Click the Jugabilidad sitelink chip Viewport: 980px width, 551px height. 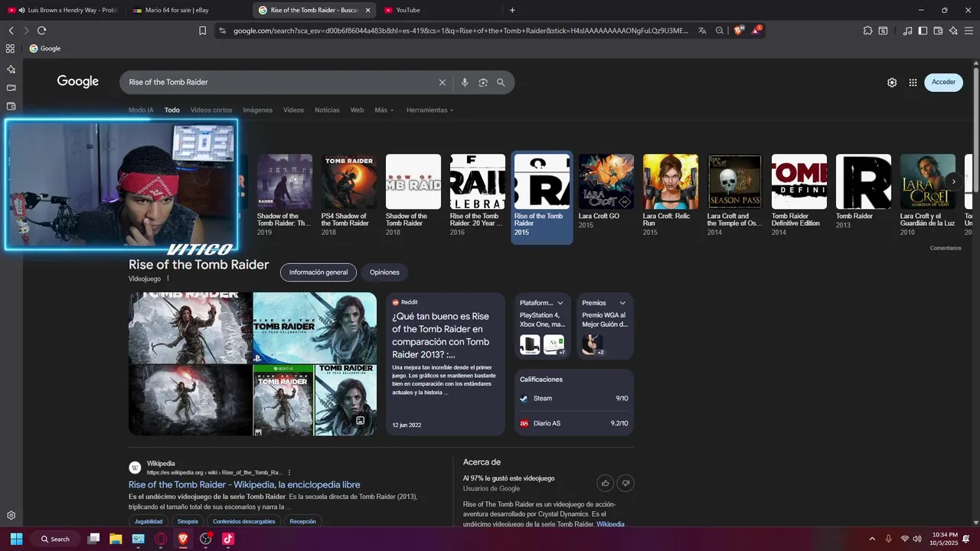coord(149,521)
